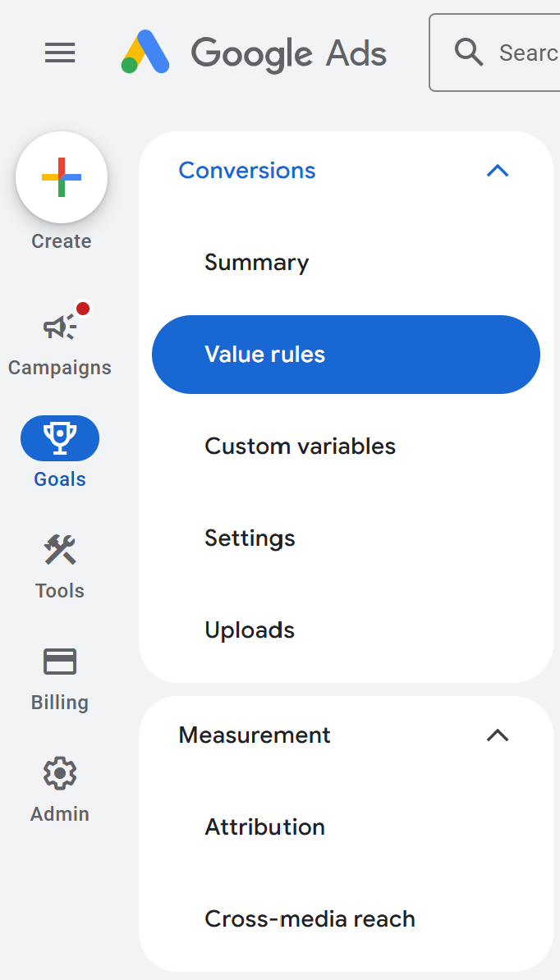Open Tools wrench icon
This screenshot has width=560, height=980.
[x=60, y=550]
